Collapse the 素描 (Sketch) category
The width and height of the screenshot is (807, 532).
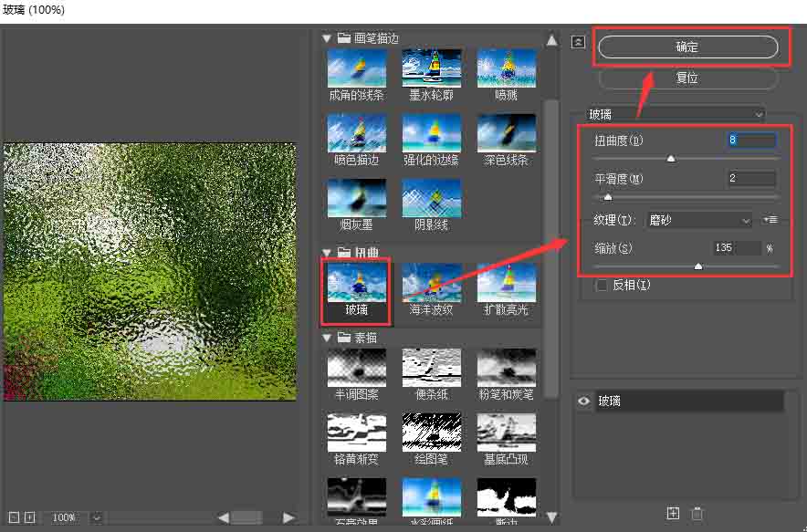pyautogui.click(x=326, y=337)
